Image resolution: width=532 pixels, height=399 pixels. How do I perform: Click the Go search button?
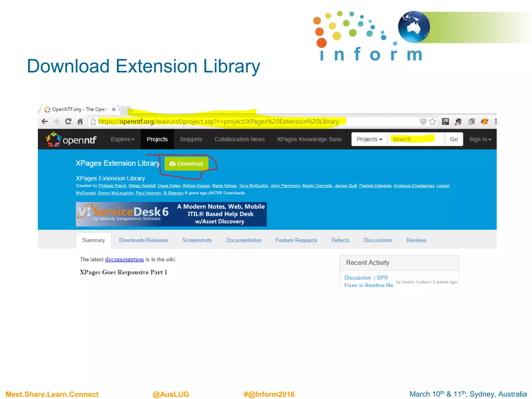454,139
